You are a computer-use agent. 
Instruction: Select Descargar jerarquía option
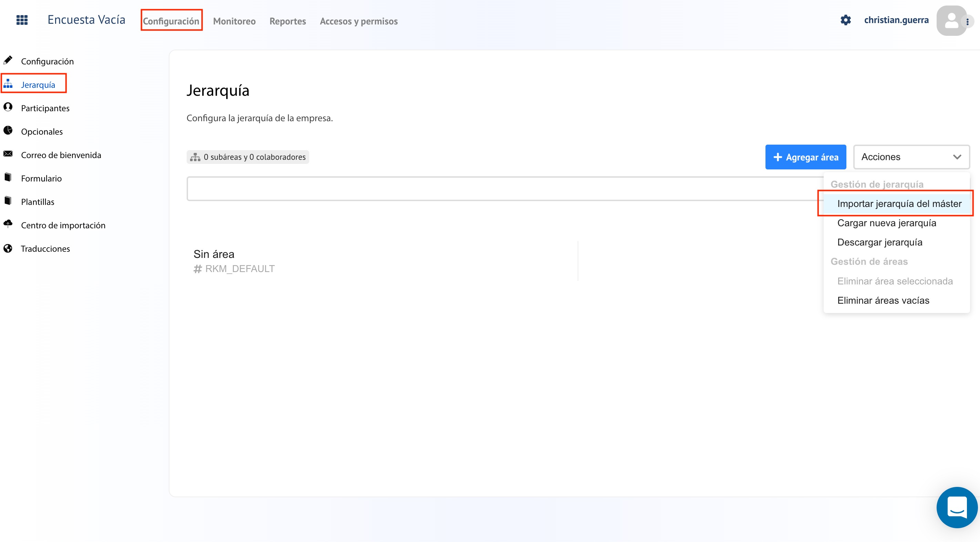896,242
